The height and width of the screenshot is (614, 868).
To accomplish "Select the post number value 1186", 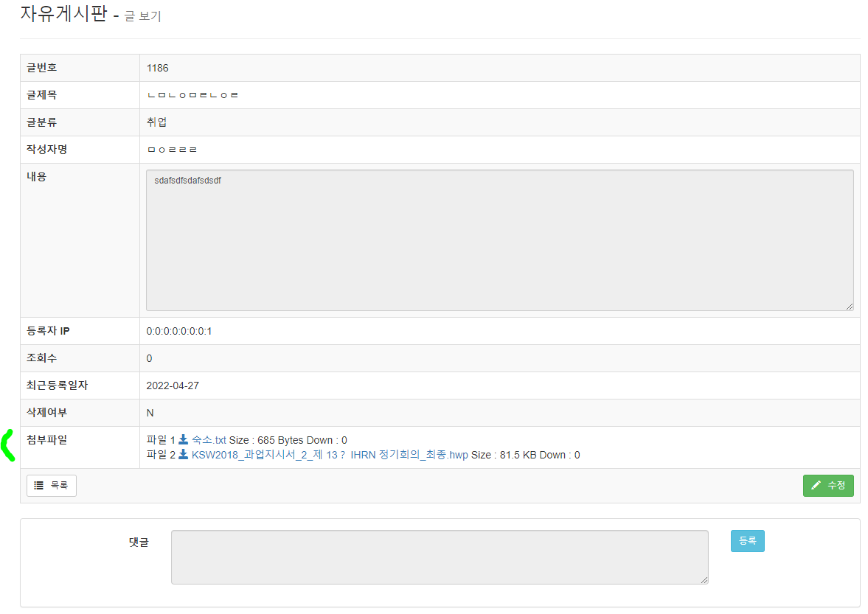I will point(157,68).
